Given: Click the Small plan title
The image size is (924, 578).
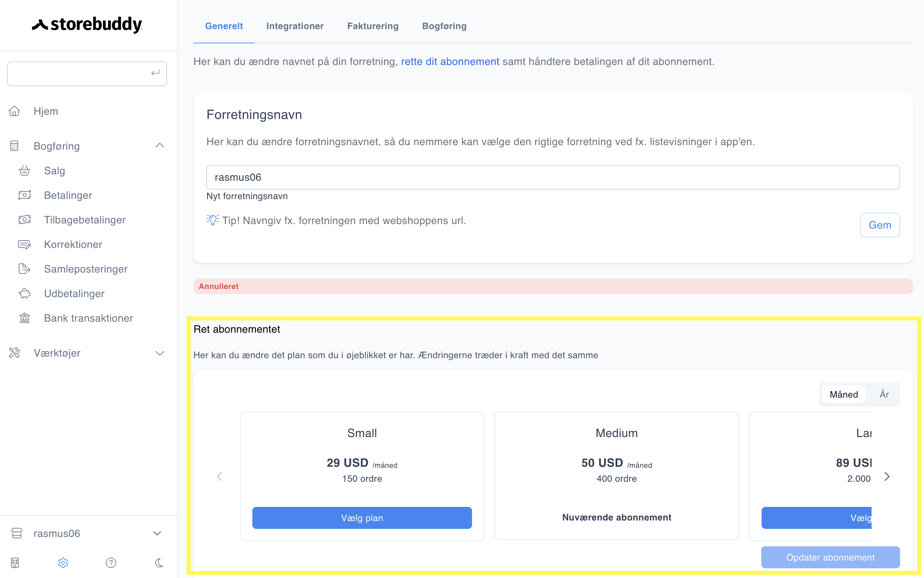Looking at the screenshot, I should point(362,433).
